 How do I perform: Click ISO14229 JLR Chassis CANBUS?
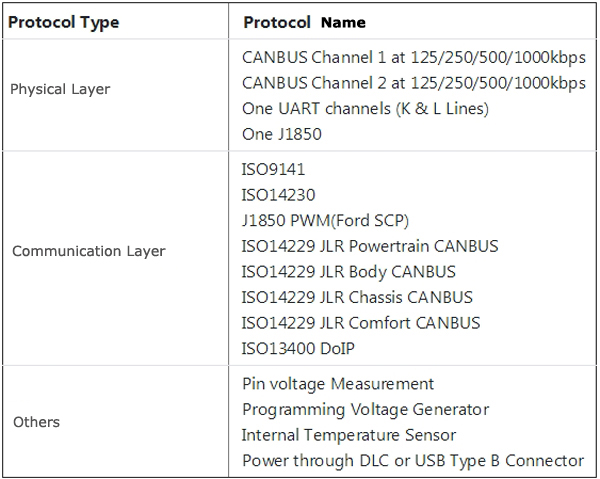tap(357, 298)
